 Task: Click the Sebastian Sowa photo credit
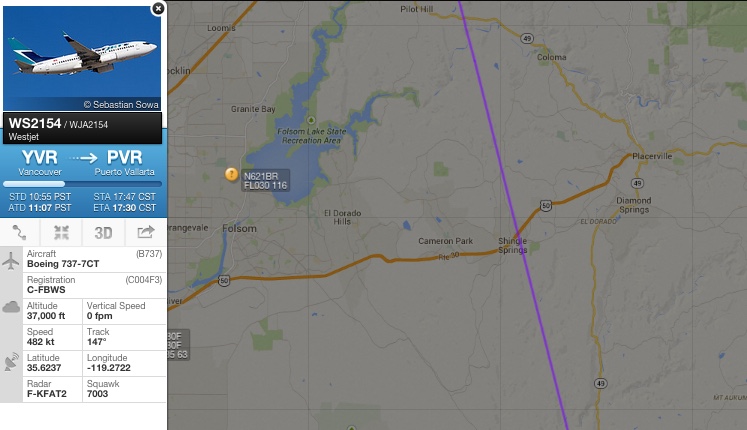click(121, 105)
